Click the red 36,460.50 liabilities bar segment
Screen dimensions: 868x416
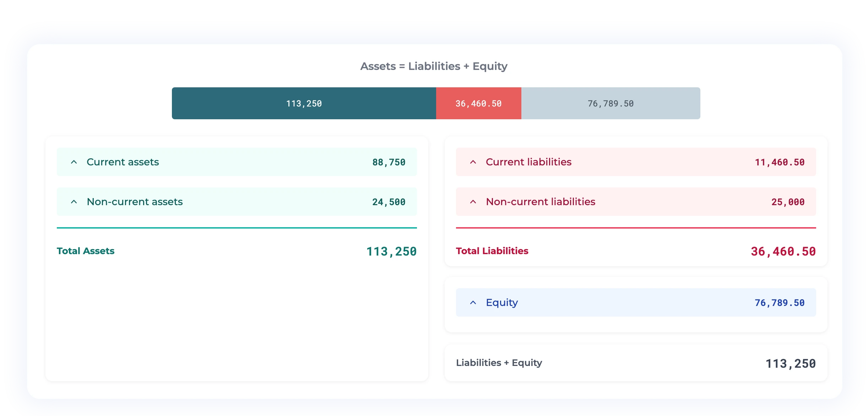tap(479, 103)
